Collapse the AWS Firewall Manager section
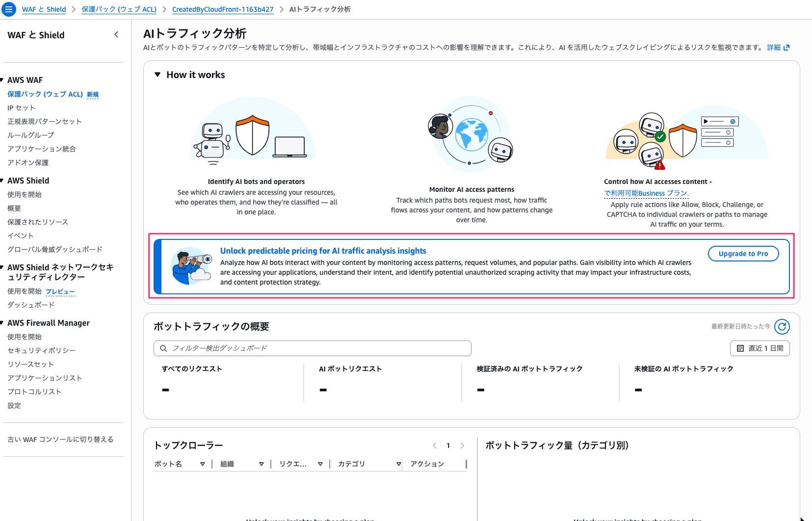Viewport: 812px width, 521px height. [x=2, y=323]
